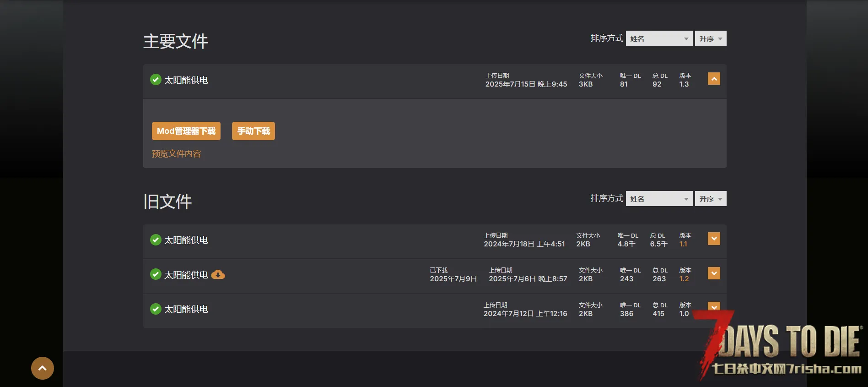This screenshot has width=868, height=387.
Task: Click main file name 太阳能供电 in 主要文件
Action: pos(186,80)
